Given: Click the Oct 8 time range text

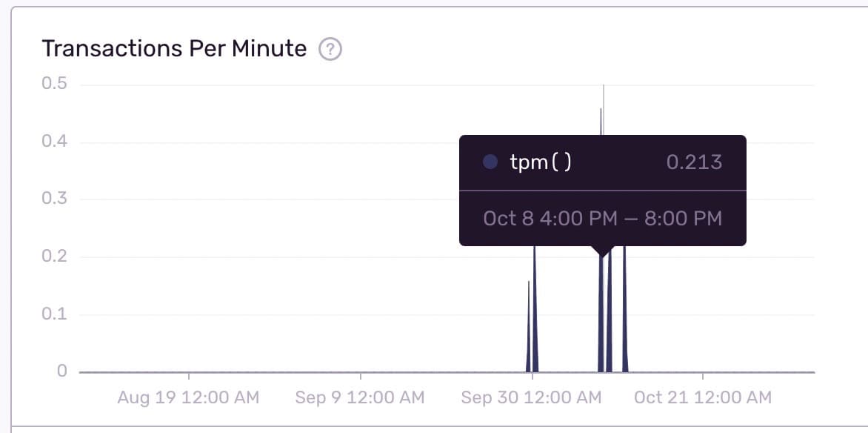Looking at the screenshot, I should 602,219.
